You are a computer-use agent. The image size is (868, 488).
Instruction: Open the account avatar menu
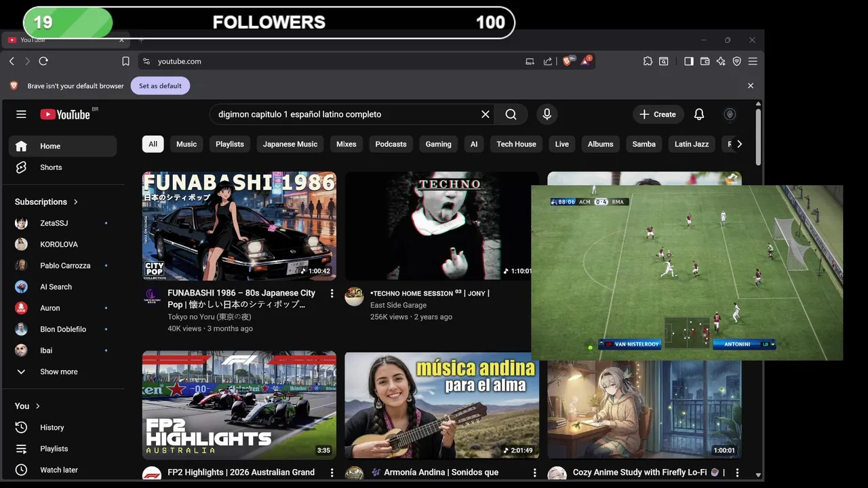(x=730, y=115)
